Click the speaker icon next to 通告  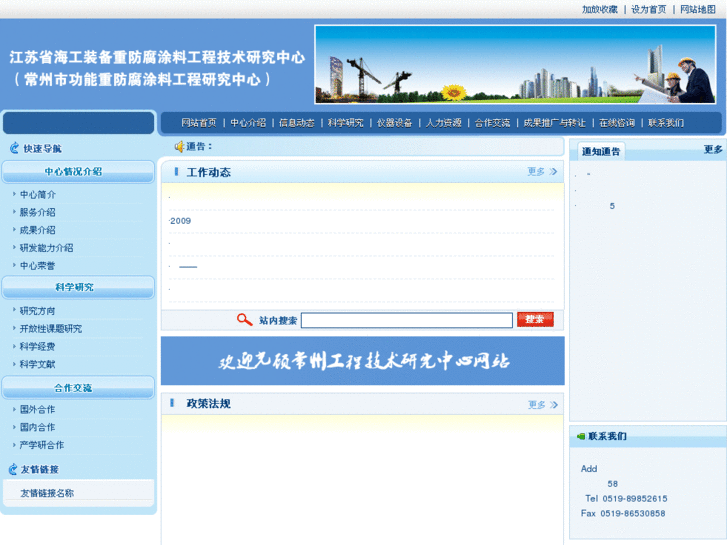(x=179, y=147)
